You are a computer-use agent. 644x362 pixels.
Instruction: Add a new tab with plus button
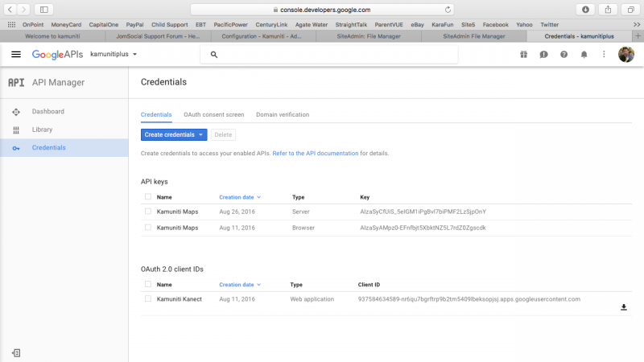pyautogui.click(x=638, y=36)
